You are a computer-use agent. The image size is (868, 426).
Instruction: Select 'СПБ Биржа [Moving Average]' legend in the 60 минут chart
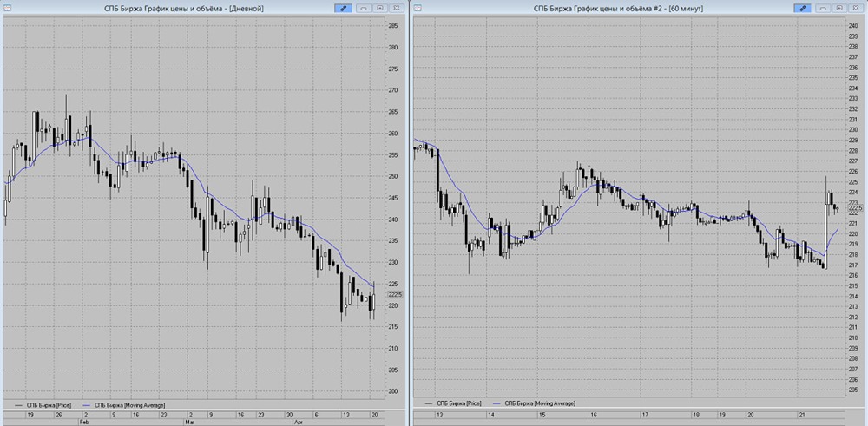[x=540, y=403]
